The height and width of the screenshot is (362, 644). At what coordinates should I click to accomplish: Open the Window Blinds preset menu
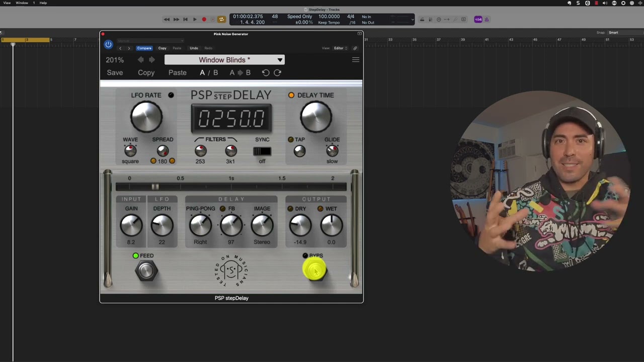224,60
